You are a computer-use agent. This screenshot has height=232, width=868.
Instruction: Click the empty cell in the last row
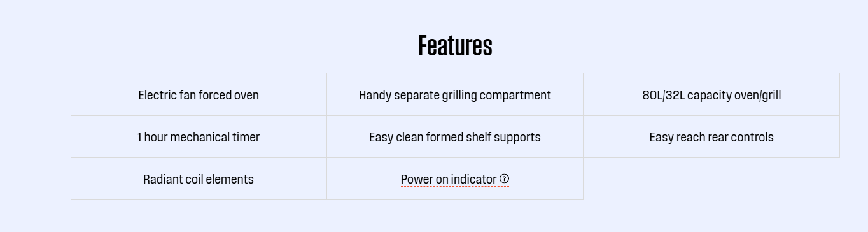(711, 179)
